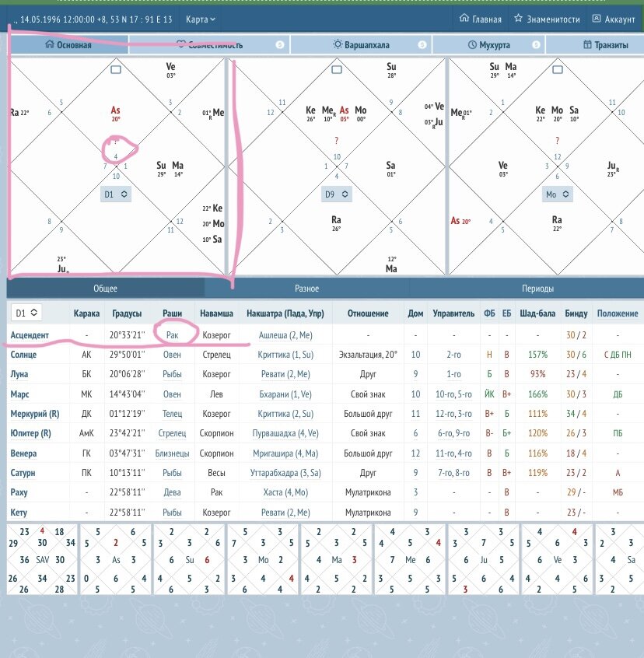Click the Положение column header link
The image size is (644, 658).
point(617,313)
